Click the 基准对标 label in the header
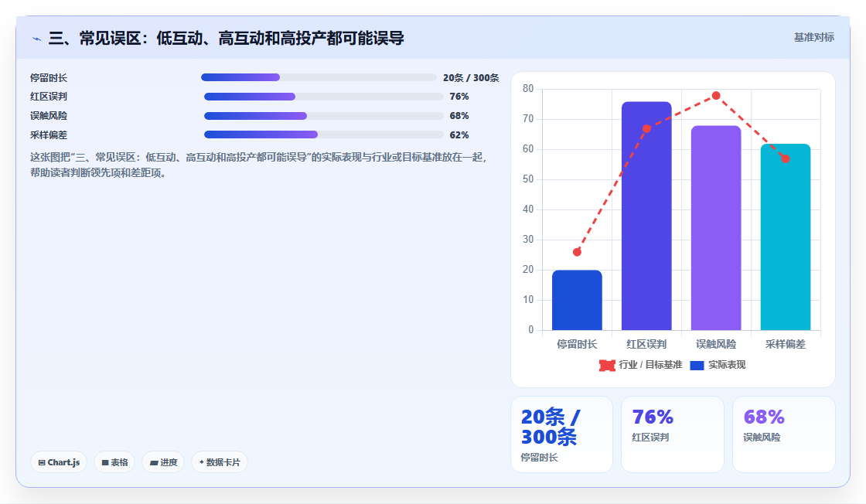The height and width of the screenshot is (504, 866). pyautogui.click(x=813, y=38)
